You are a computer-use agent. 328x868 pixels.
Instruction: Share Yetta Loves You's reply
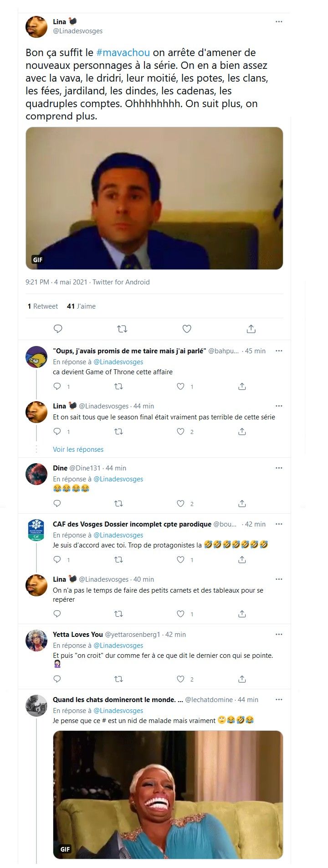coord(242,679)
